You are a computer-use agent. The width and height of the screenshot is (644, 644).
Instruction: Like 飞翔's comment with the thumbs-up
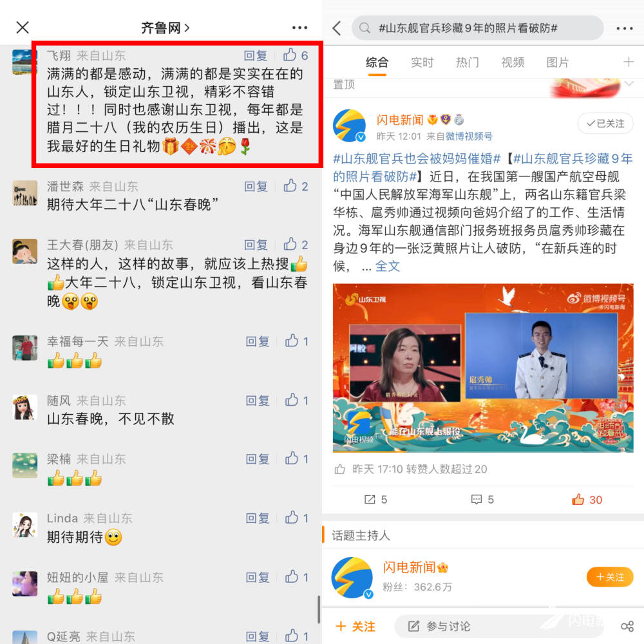click(290, 55)
